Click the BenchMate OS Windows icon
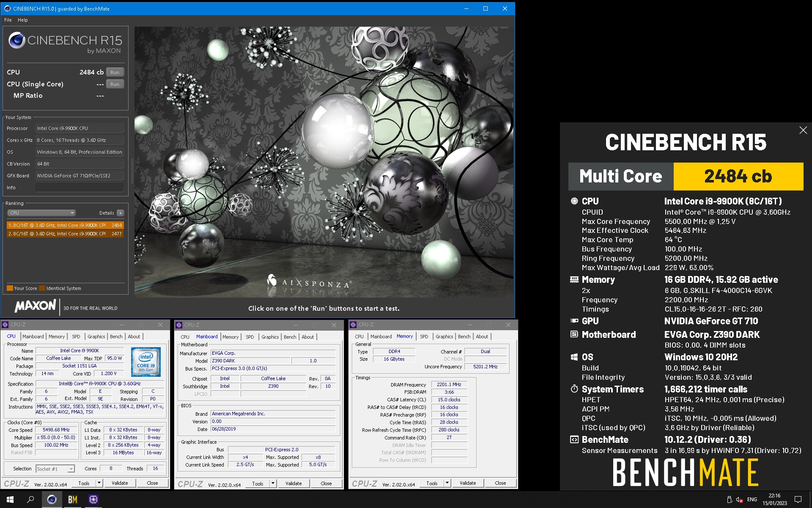812x508 pixels. click(574, 357)
